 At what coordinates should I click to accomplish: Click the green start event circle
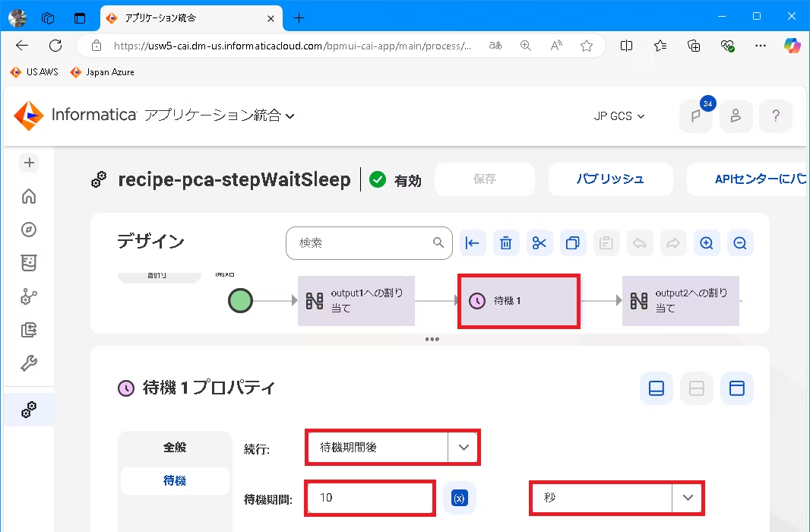(240, 301)
